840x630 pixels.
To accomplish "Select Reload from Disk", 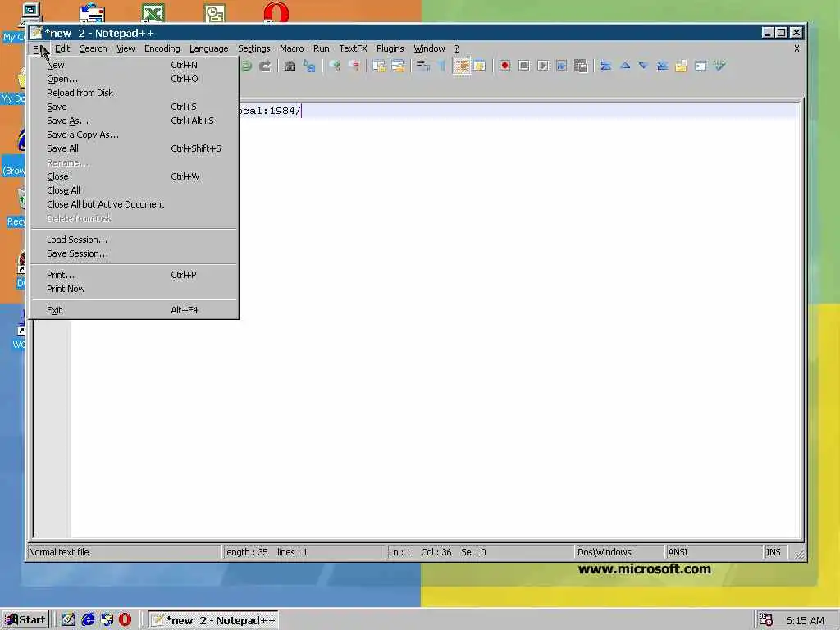I will tap(134, 93).
